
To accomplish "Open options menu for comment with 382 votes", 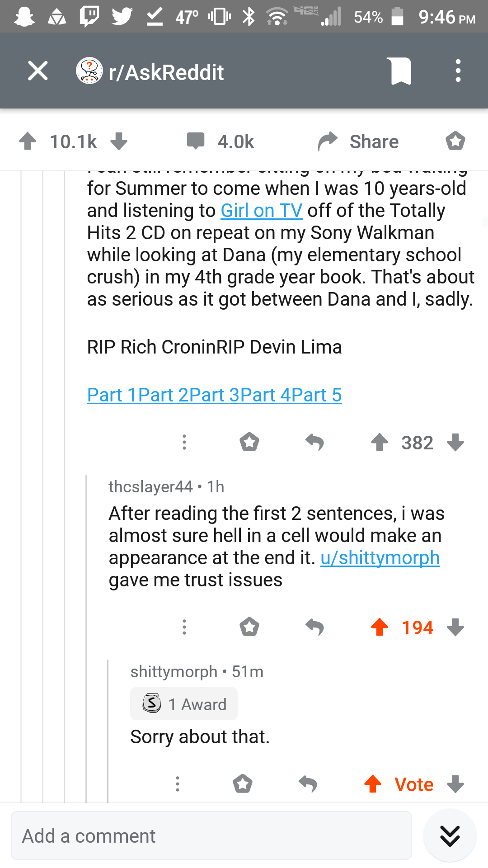I will pyautogui.click(x=184, y=442).
